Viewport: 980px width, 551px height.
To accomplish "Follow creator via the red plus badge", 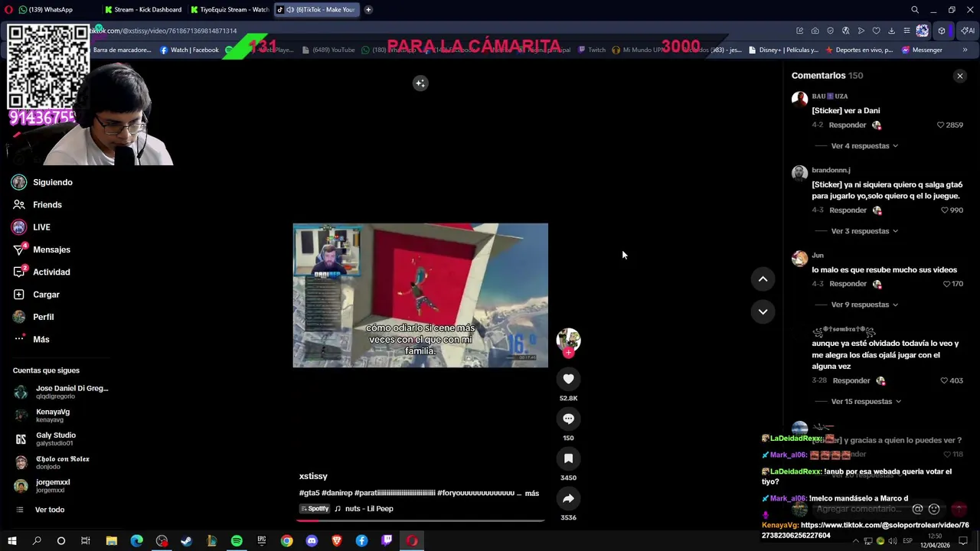I will click(568, 353).
